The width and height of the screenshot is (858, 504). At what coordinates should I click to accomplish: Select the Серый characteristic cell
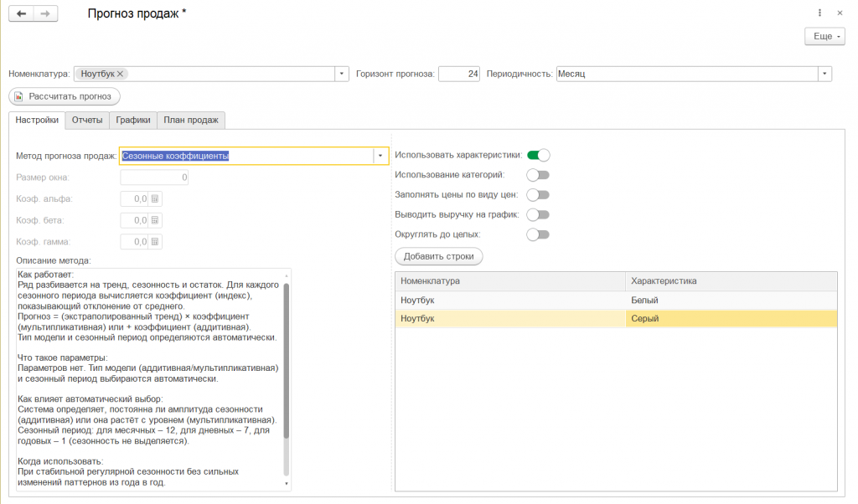click(x=731, y=319)
